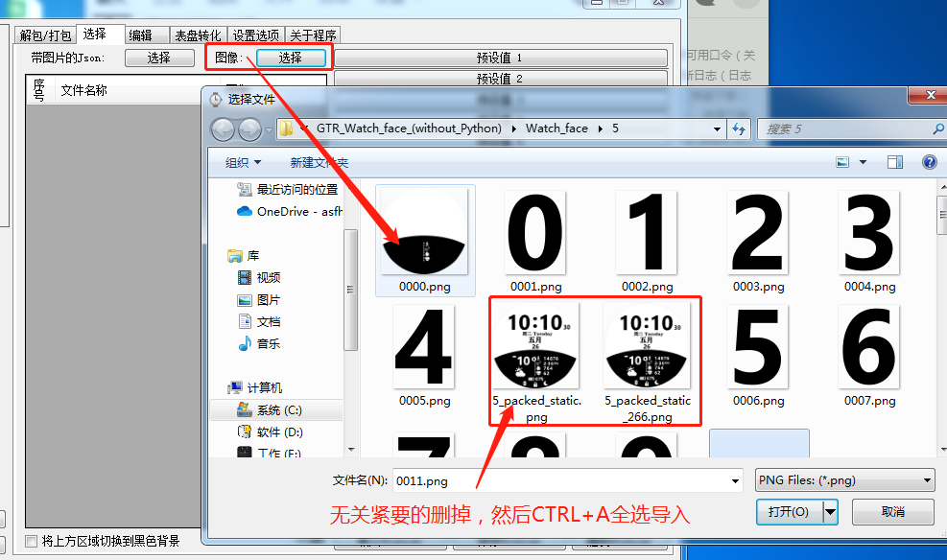
Task: Click the 文件名称 column header
Action: point(83,90)
